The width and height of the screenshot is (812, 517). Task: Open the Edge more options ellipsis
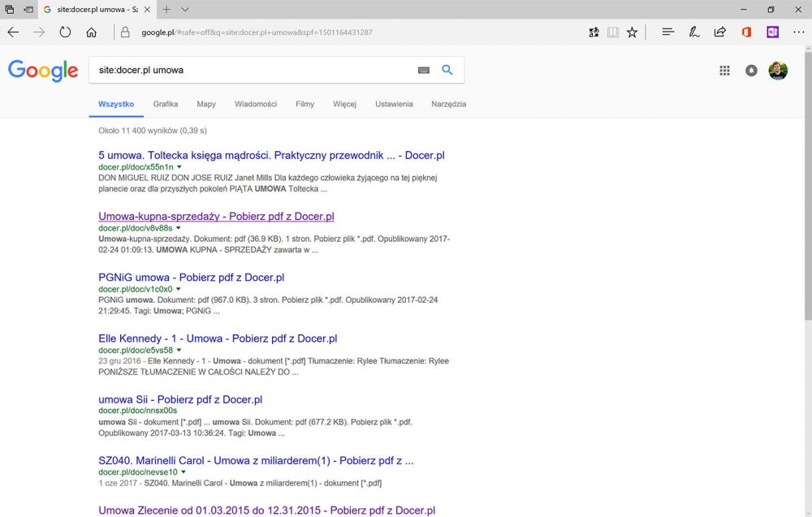pos(798,32)
